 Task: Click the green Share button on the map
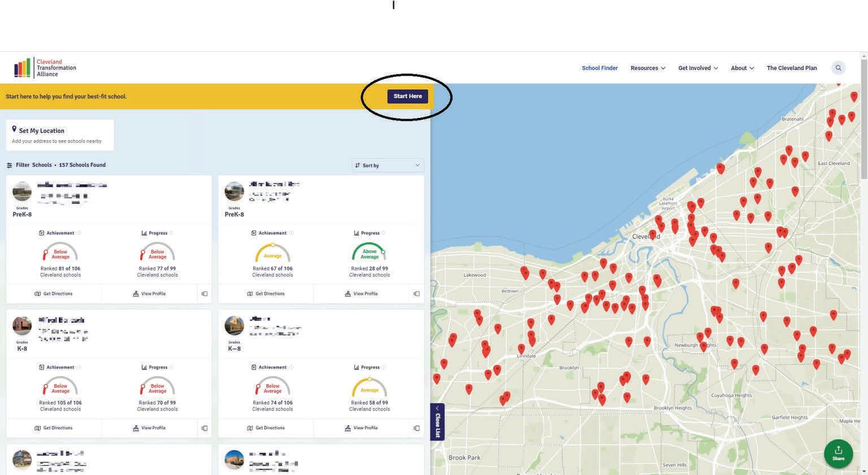(x=839, y=454)
